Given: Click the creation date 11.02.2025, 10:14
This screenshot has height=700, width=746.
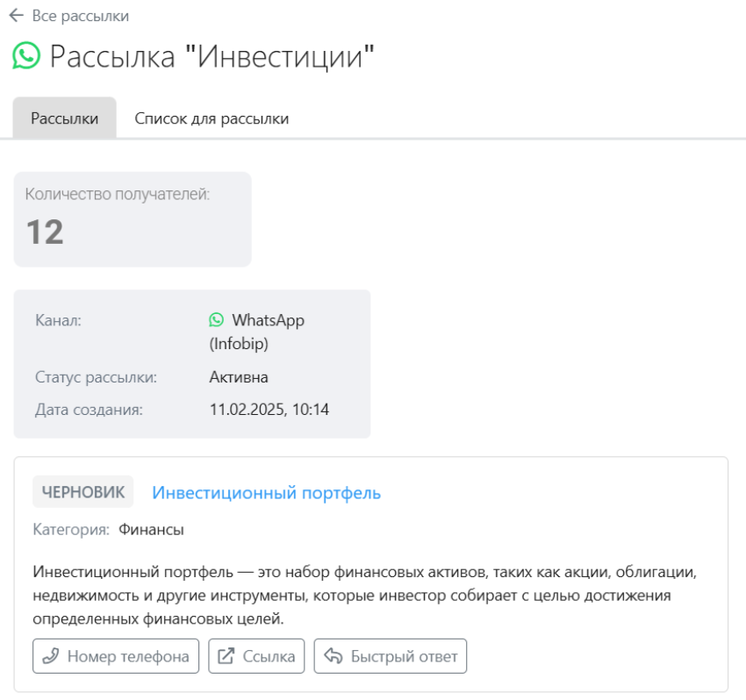Looking at the screenshot, I should click(269, 410).
